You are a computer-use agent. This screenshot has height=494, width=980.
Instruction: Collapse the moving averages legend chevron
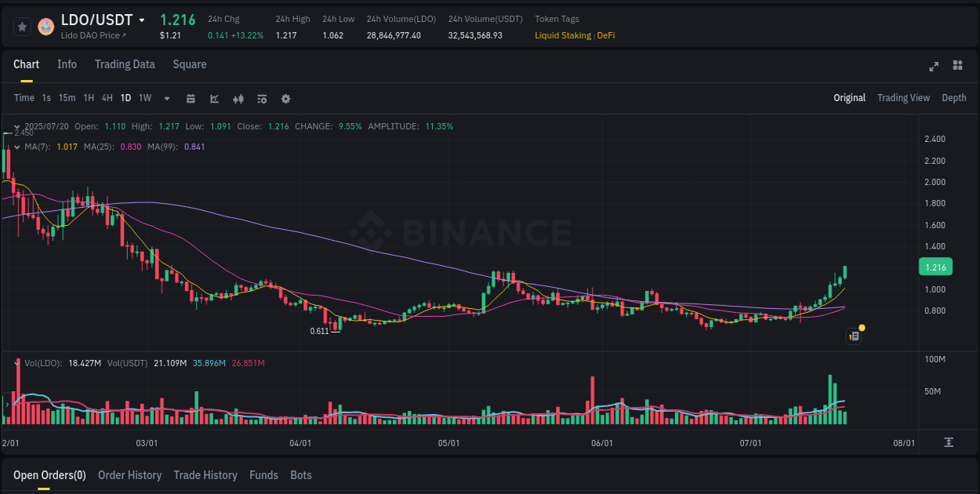(16, 147)
